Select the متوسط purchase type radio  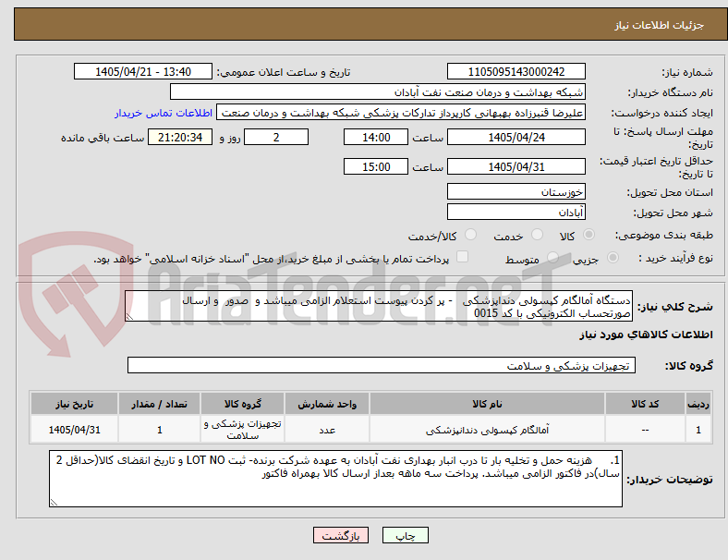point(552,258)
